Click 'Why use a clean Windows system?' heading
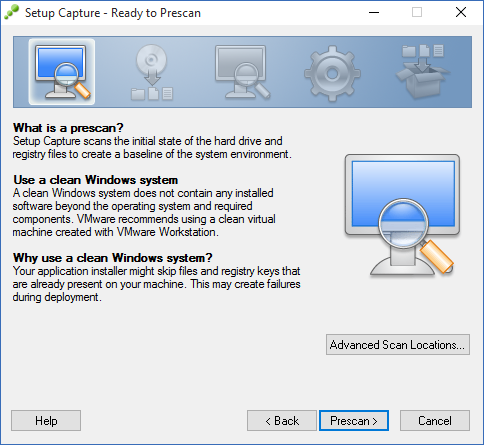Screen dimensions: 484x445 (113, 258)
